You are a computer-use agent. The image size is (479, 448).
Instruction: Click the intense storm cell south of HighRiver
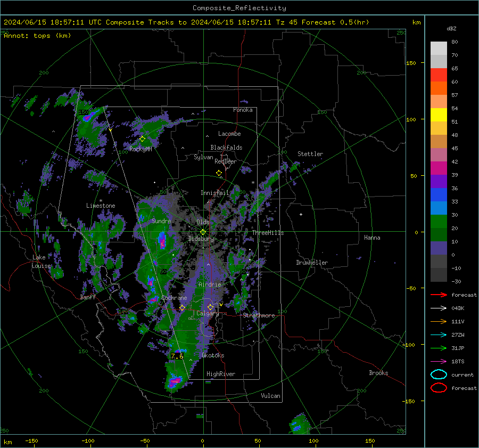click(x=175, y=381)
